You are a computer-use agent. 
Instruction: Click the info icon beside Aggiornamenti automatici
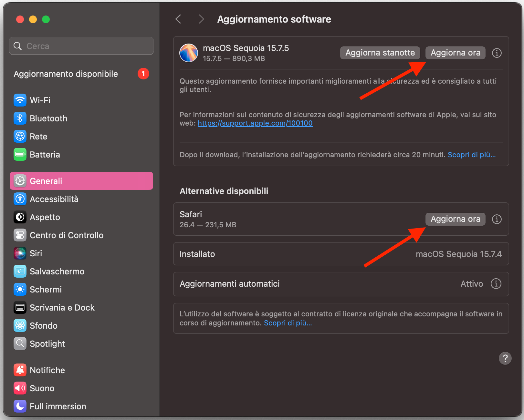tap(496, 284)
